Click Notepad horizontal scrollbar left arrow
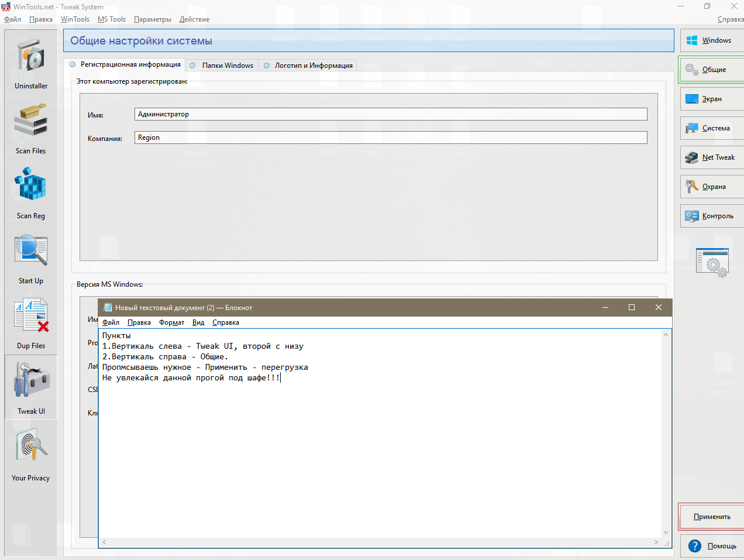Viewport: 744px width, 560px height. point(104,542)
